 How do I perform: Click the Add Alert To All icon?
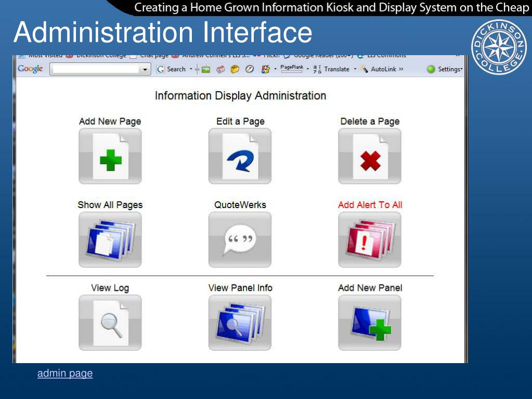click(369, 239)
